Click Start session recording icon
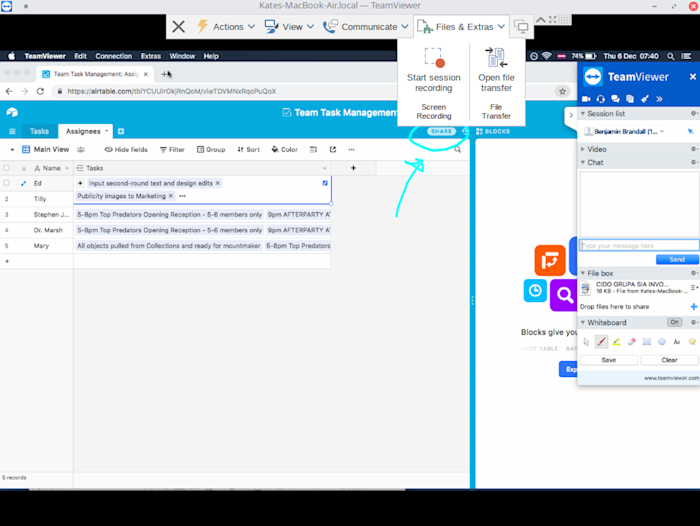The image size is (700, 526). pos(434,58)
